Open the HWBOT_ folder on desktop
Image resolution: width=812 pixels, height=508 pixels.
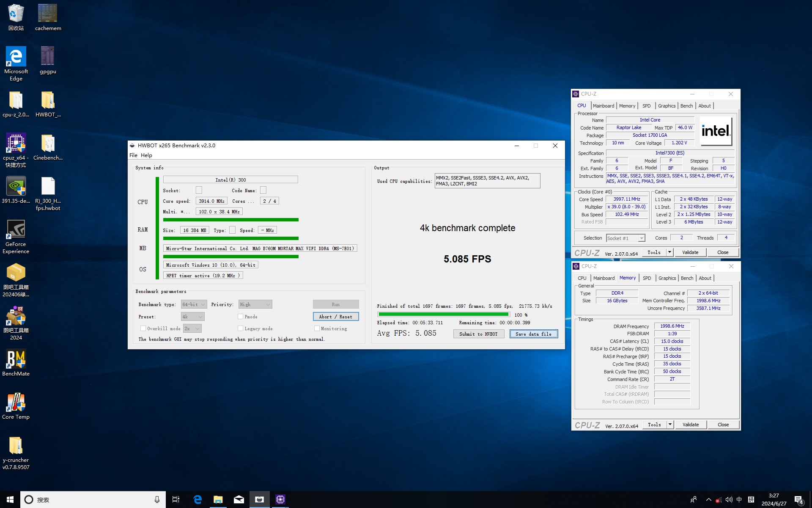48,104
